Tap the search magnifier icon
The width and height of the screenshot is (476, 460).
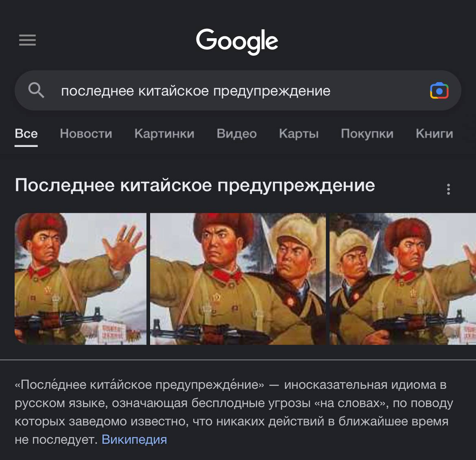coord(36,90)
